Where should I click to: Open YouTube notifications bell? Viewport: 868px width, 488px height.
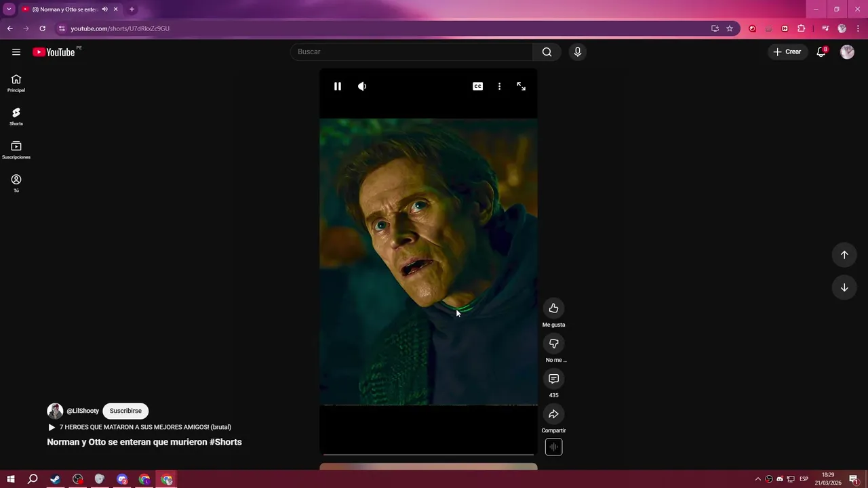point(821,52)
